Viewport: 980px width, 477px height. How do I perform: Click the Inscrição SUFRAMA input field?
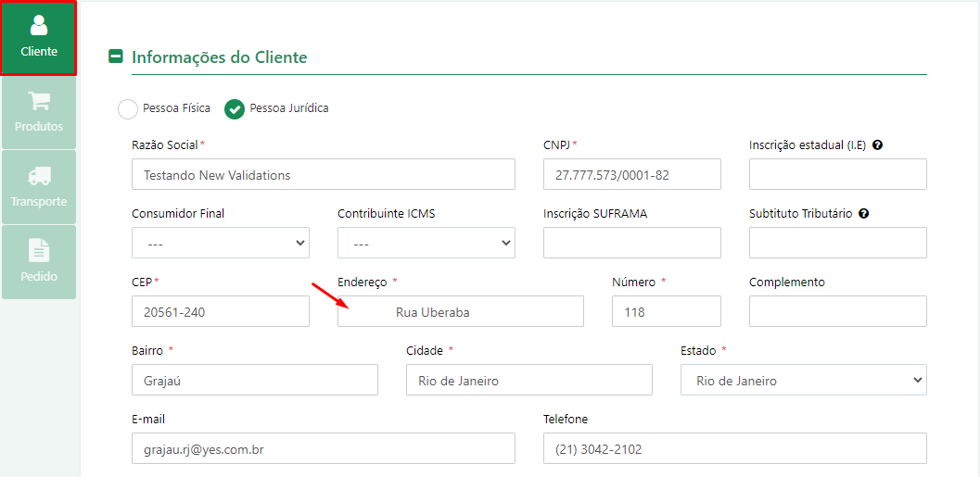[x=632, y=243]
